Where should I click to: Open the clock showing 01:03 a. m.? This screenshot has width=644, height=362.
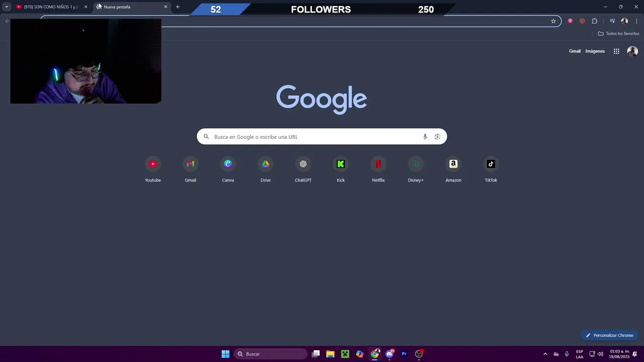point(619,354)
